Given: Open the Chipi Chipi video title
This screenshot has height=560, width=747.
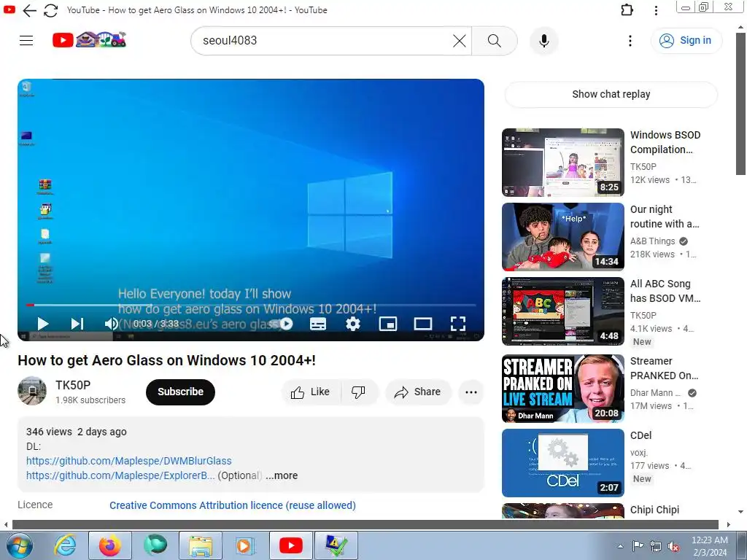Looking at the screenshot, I should (x=654, y=510).
